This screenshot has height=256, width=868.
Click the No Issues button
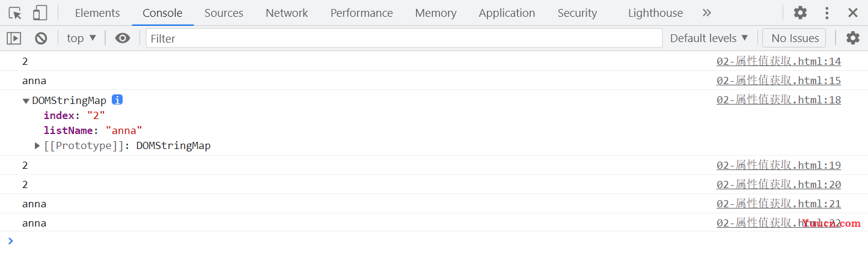point(794,38)
